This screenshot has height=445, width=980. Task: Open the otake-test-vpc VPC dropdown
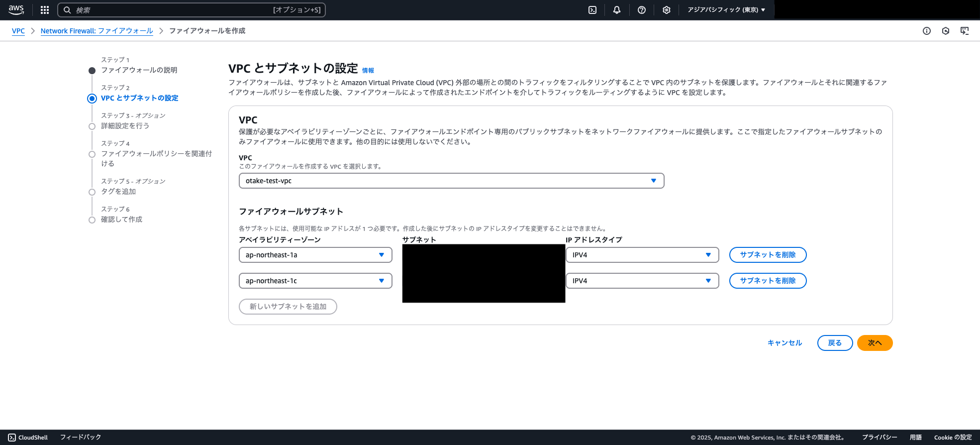(x=452, y=181)
